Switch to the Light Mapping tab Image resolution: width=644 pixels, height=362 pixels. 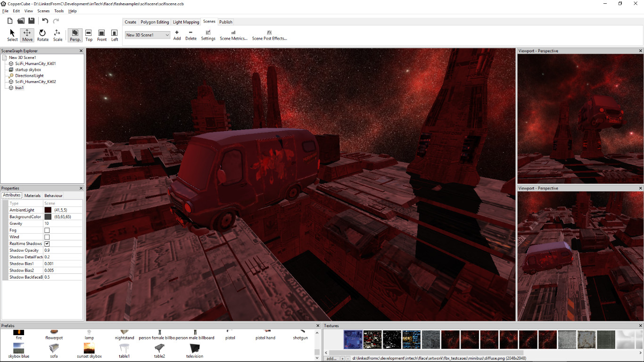pyautogui.click(x=185, y=22)
